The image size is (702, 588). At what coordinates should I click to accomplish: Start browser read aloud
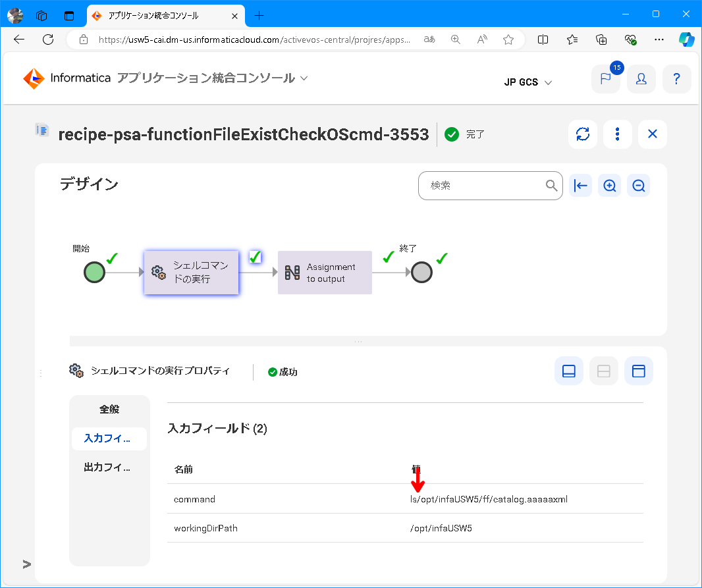click(x=482, y=40)
